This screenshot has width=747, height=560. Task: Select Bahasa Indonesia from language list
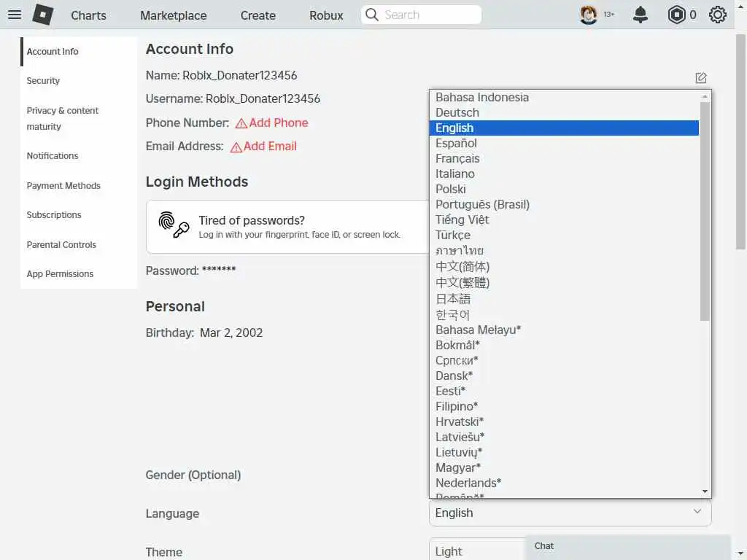point(564,97)
